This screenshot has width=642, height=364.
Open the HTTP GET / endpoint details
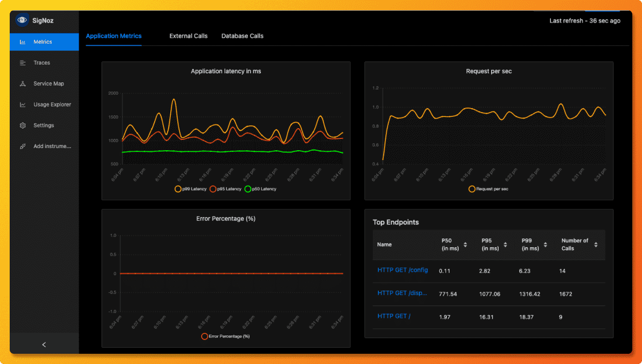click(x=393, y=316)
